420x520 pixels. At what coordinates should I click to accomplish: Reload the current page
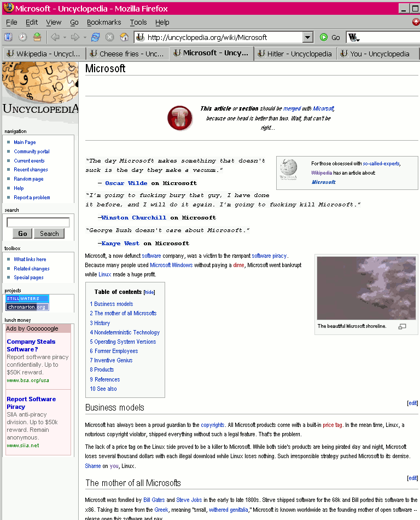[x=95, y=37]
